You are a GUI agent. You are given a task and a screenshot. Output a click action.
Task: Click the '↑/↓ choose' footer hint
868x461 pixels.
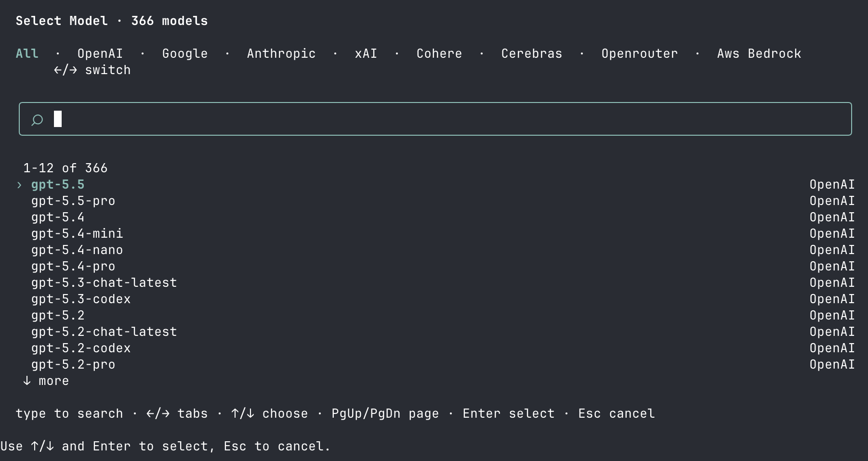point(270,413)
